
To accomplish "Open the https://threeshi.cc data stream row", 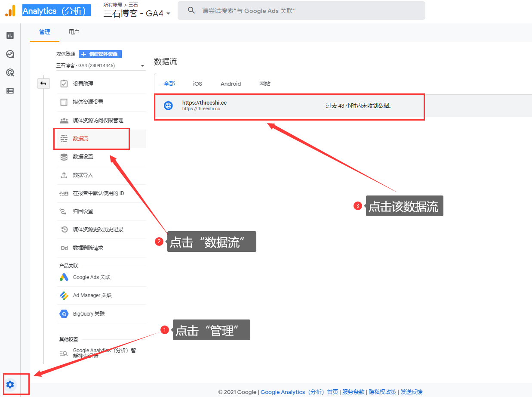I will [x=343, y=106].
